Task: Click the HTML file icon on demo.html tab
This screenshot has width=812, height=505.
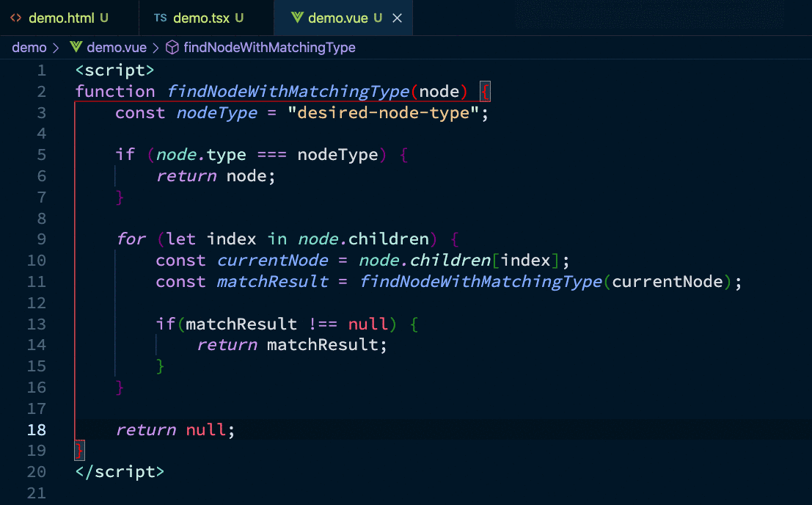Action: (x=16, y=18)
